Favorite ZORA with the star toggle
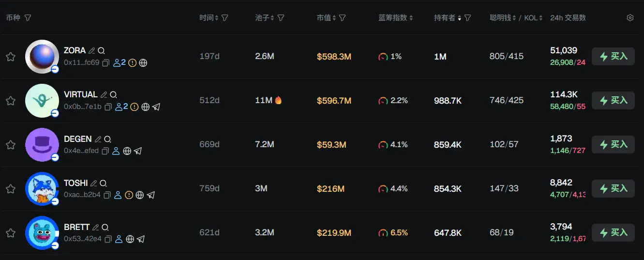This screenshot has width=644, height=260. pos(10,57)
